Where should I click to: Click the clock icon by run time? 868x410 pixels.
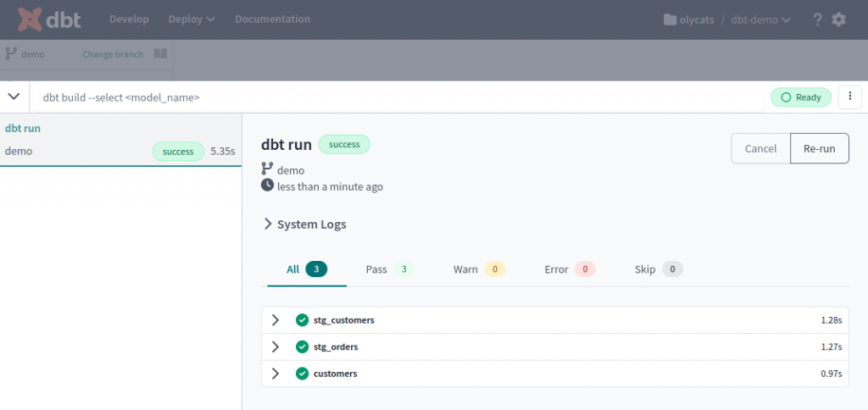pyautogui.click(x=267, y=186)
